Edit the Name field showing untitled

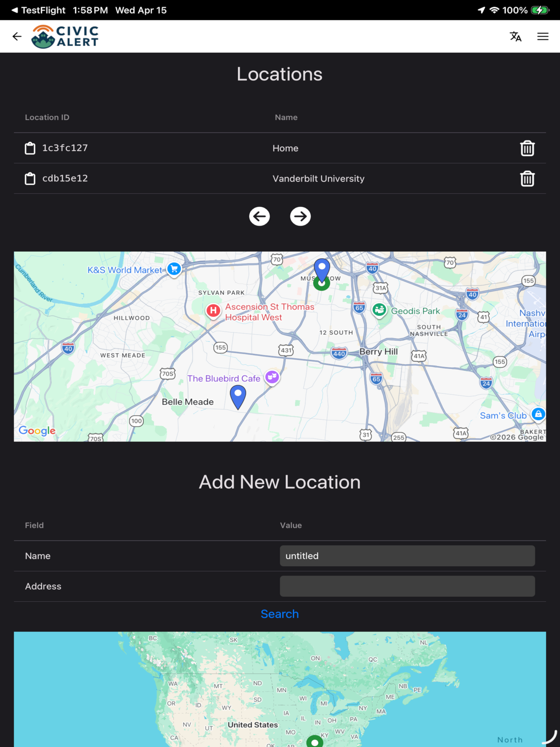pos(407,556)
